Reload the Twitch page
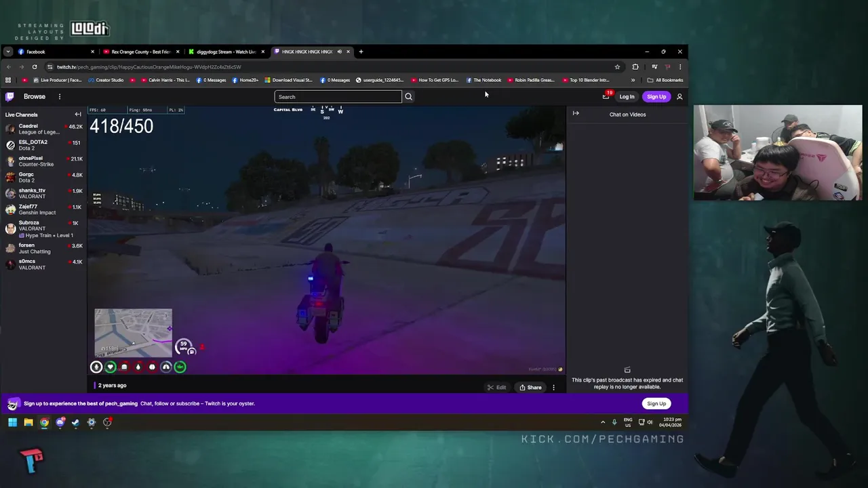Screen dimensions: 868x488 (x=35, y=66)
